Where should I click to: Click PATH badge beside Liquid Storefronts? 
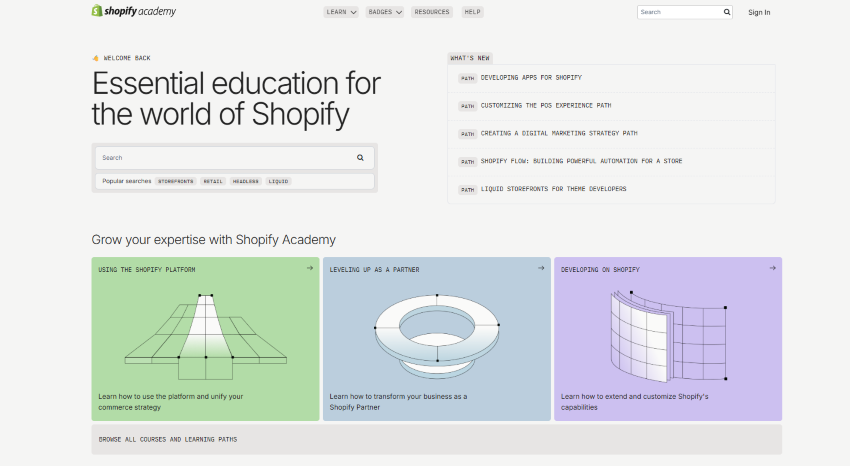point(467,190)
